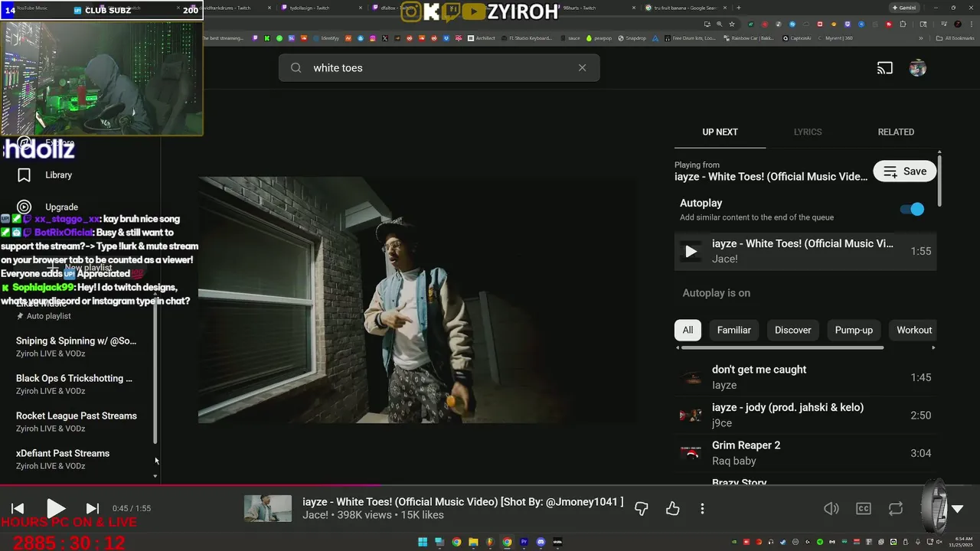Image resolution: width=980 pixels, height=551 pixels.
Task: Bookmark this page with the star icon
Action: point(732,24)
